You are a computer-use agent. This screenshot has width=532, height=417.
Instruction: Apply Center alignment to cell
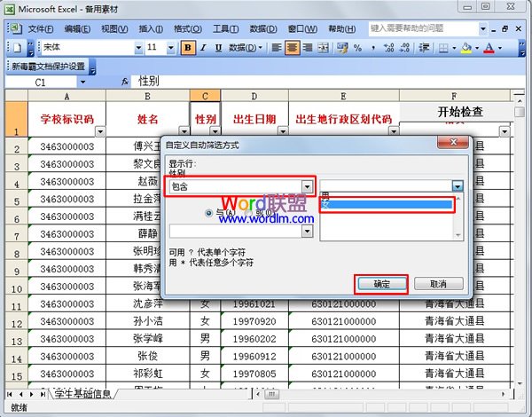(x=292, y=48)
